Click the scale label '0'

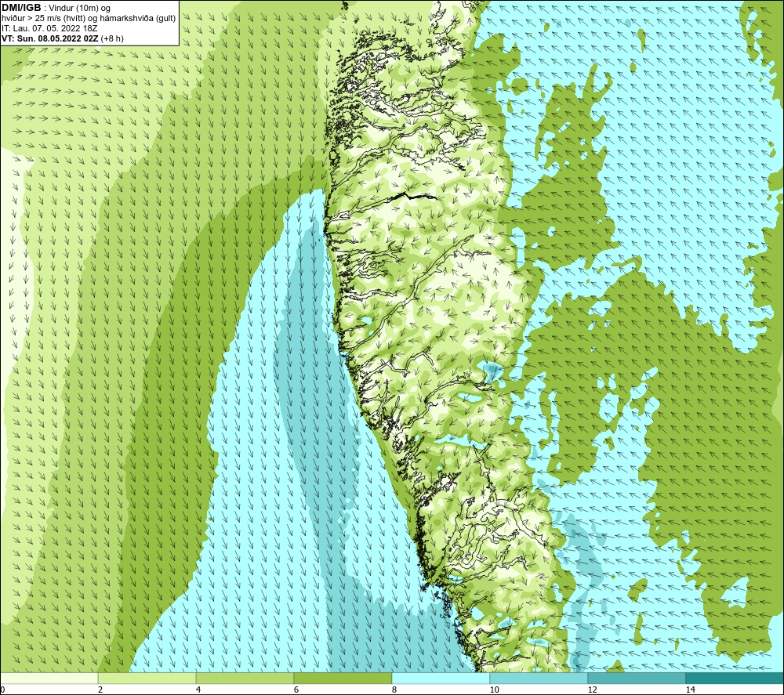tap(2, 690)
